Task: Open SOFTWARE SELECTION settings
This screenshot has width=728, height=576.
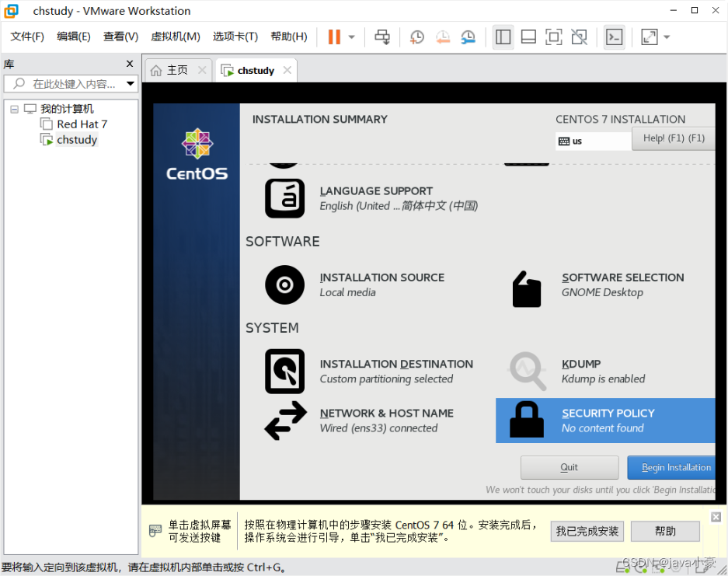Action: click(x=622, y=278)
